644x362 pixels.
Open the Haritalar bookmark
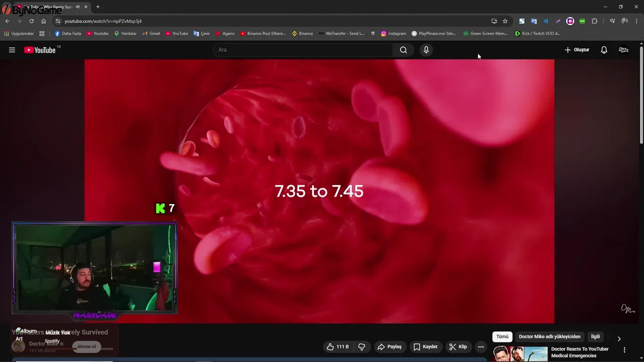tap(125, 34)
